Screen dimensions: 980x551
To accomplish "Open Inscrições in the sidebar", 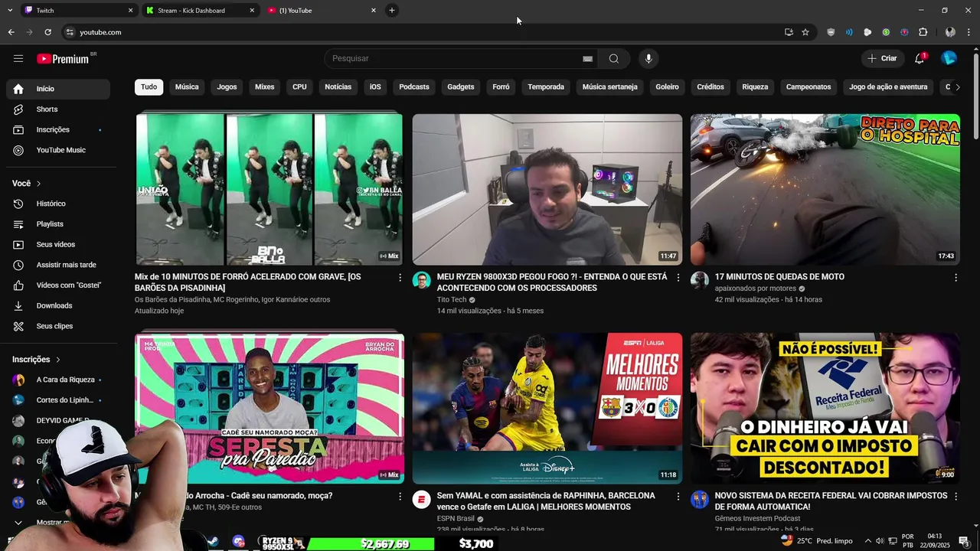I will click(x=58, y=129).
